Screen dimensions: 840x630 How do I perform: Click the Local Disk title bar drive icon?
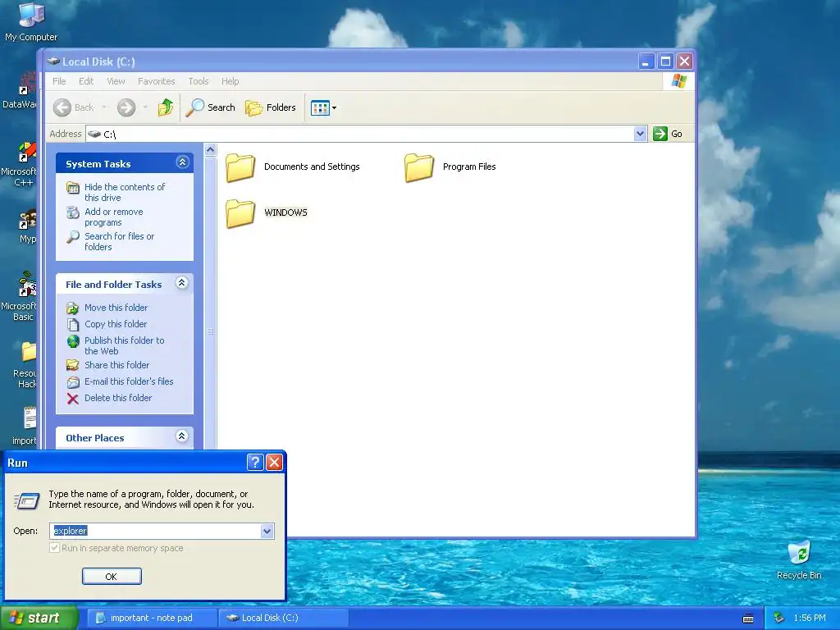coord(53,62)
